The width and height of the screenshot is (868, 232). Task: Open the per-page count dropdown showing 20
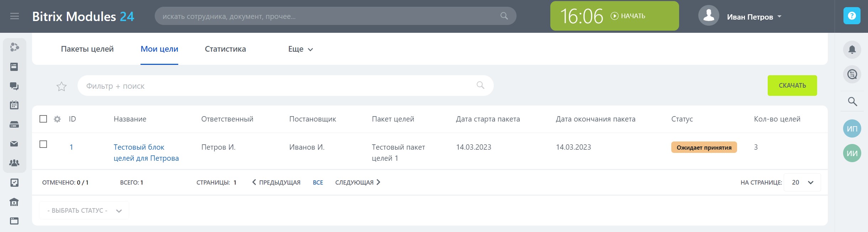pyautogui.click(x=802, y=182)
